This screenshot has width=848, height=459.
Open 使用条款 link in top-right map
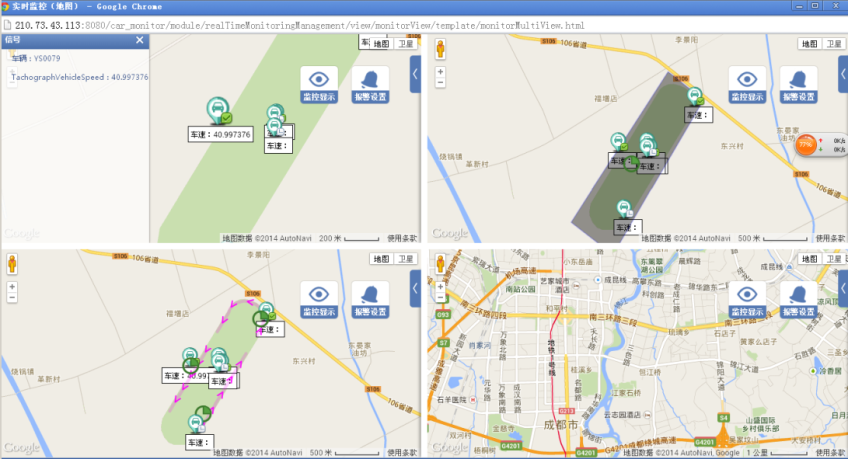click(830, 238)
